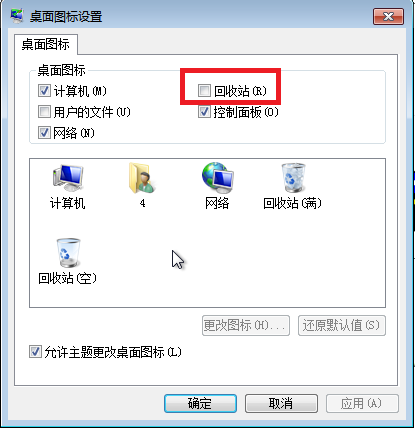Select the 网络 globe icon in preview
415x428 pixels.
click(217, 178)
